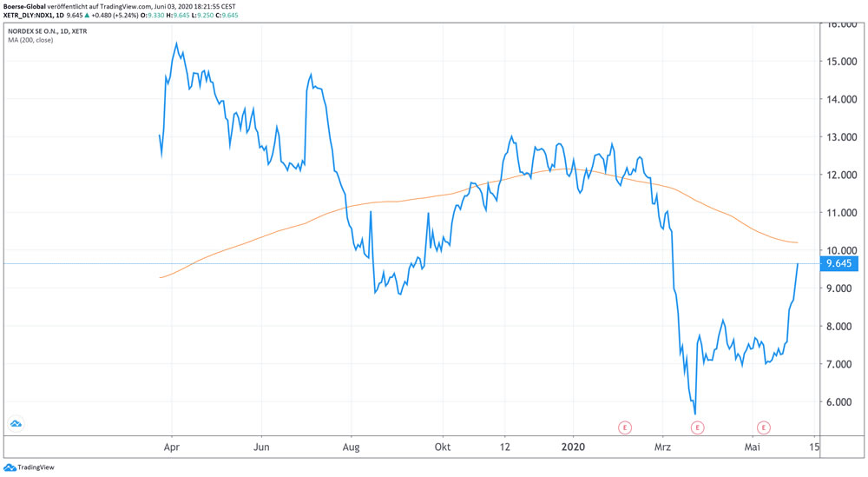The height and width of the screenshot is (477, 868).
Task: Click the 2020 label on time axis
Action: pyautogui.click(x=571, y=447)
